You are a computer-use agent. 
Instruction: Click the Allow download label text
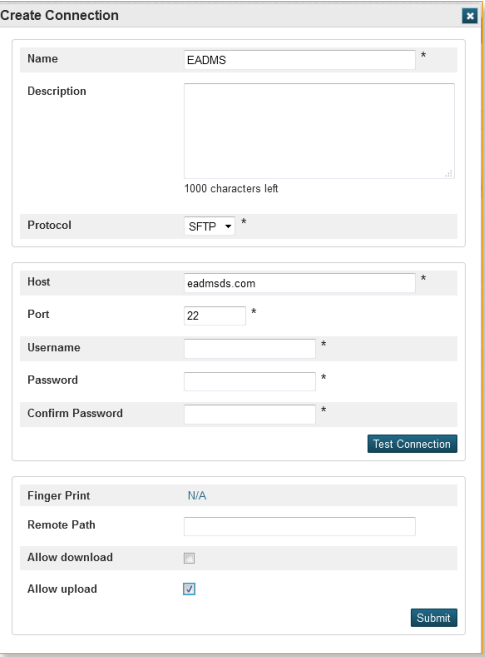(70, 557)
